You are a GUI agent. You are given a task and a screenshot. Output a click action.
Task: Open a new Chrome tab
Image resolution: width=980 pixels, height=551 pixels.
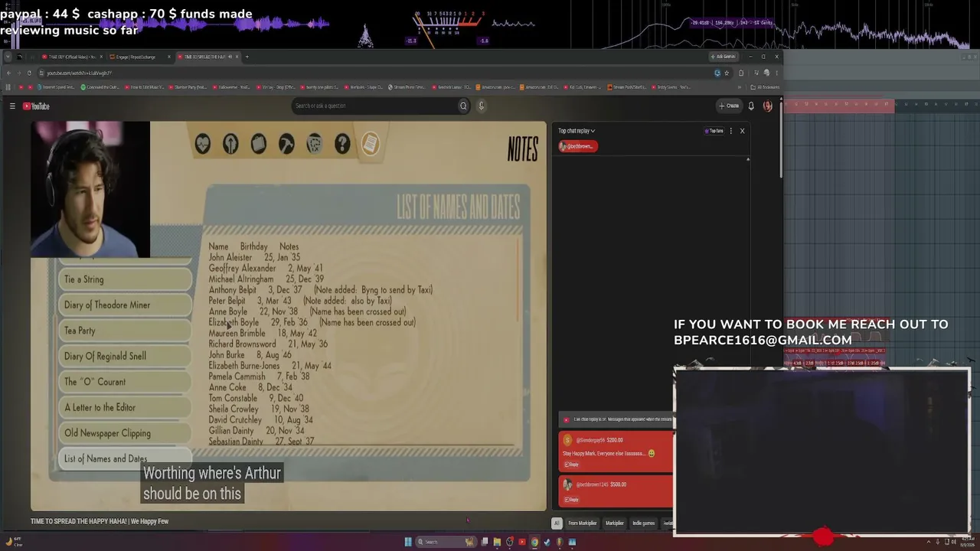pos(247,57)
